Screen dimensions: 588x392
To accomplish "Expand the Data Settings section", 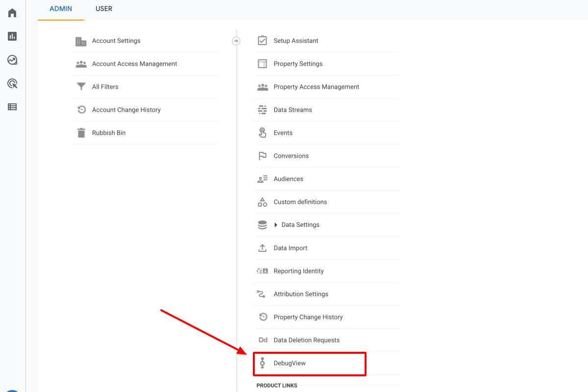I will 276,224.
